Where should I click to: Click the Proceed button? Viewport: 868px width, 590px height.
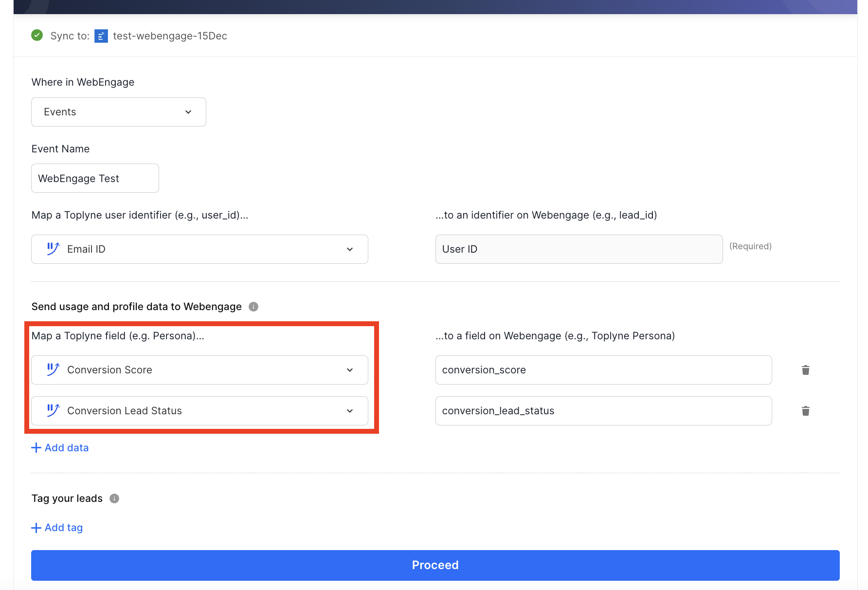[435, 565]
